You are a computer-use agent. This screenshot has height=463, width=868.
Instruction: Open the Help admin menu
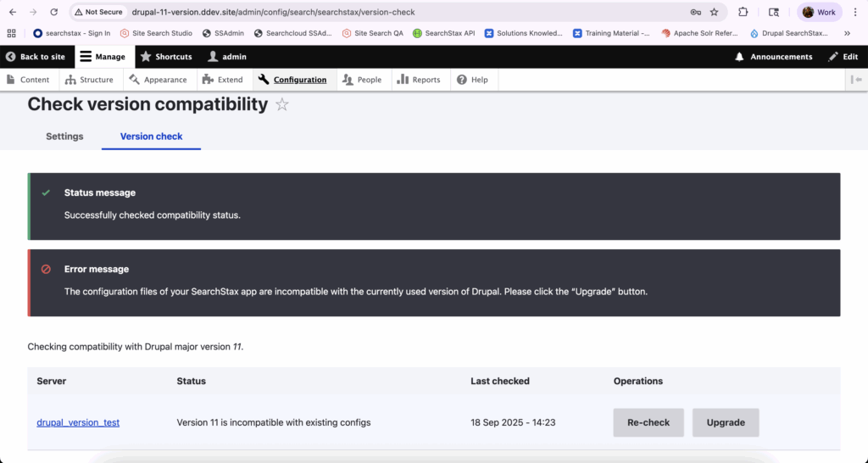click(473, 80)
